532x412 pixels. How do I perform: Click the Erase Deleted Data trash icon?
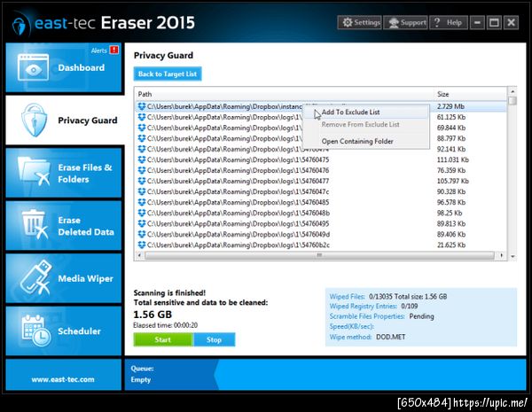pyautogui.click(x=35, y=224)
